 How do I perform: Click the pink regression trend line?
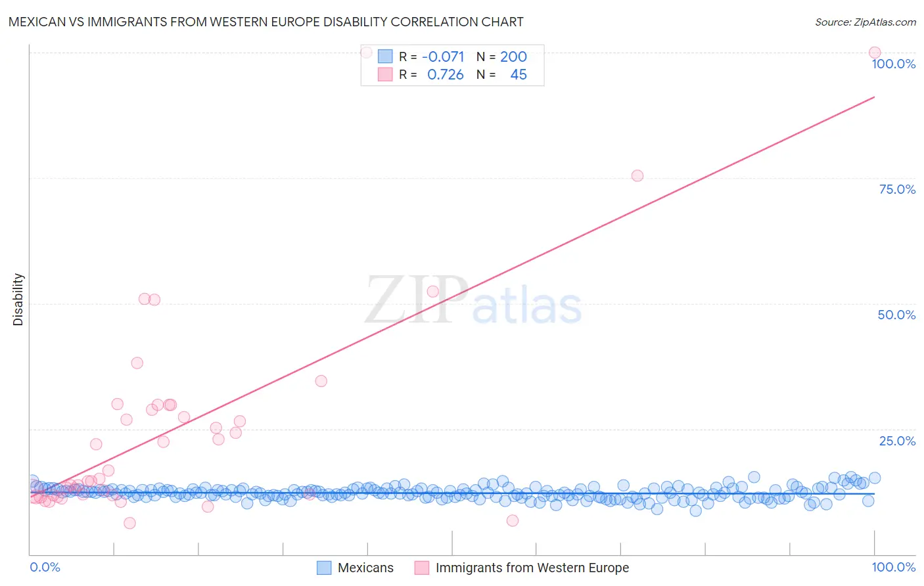coord(452,296)
